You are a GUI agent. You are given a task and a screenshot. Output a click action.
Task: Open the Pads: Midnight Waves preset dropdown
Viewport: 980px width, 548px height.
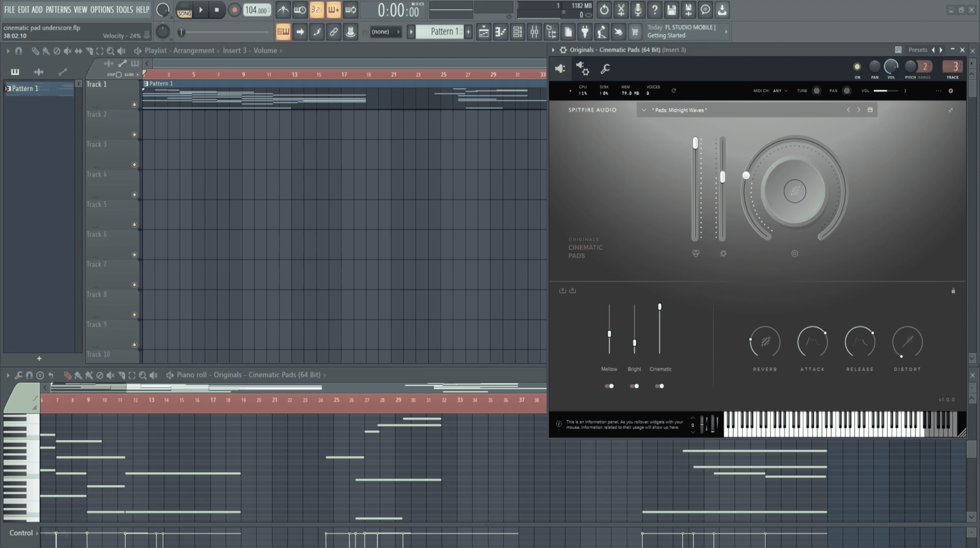click(644, 110)
